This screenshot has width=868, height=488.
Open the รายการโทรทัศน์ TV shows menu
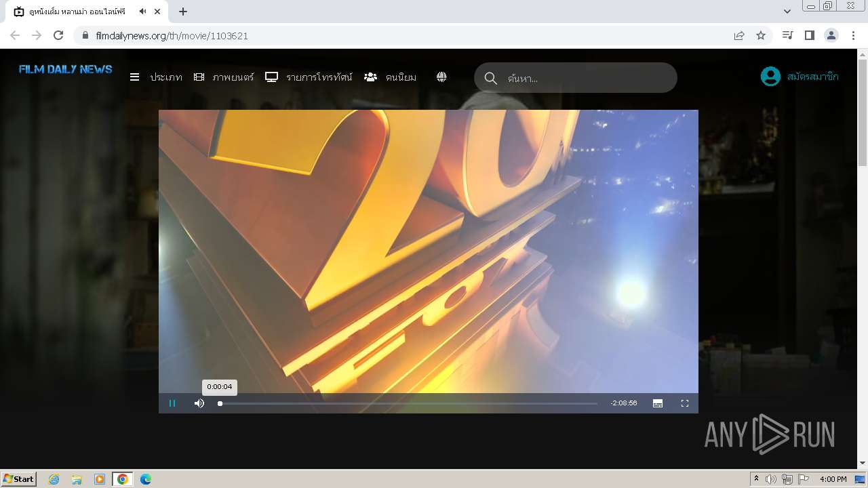point(309,77)
